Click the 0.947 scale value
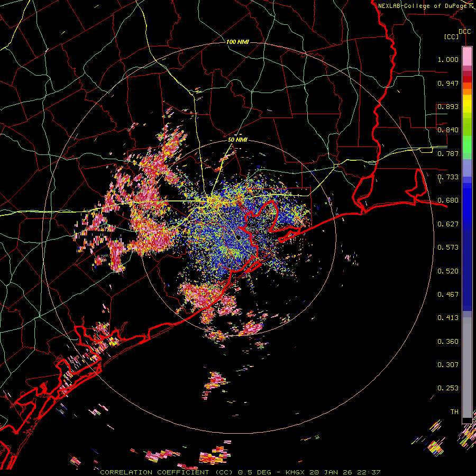 pyautogui.click(x=448, y=83)
